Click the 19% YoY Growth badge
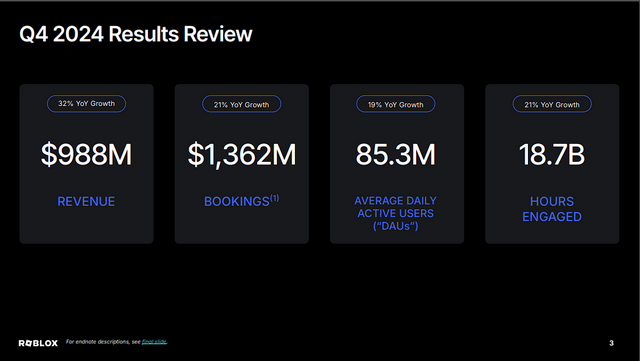The image size is (640, 361). (x=396, y=104)
